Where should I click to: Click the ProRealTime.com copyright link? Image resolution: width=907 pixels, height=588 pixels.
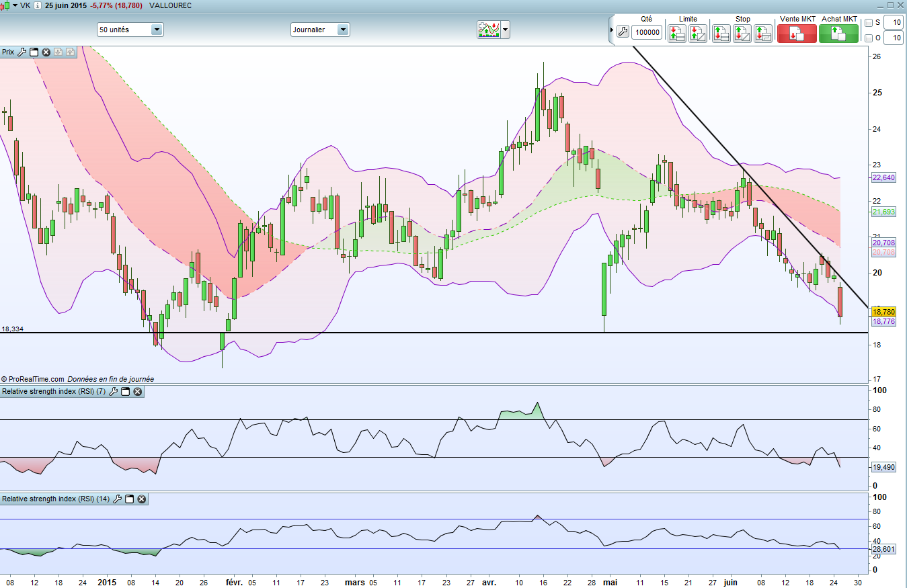[x=33, y=379]
